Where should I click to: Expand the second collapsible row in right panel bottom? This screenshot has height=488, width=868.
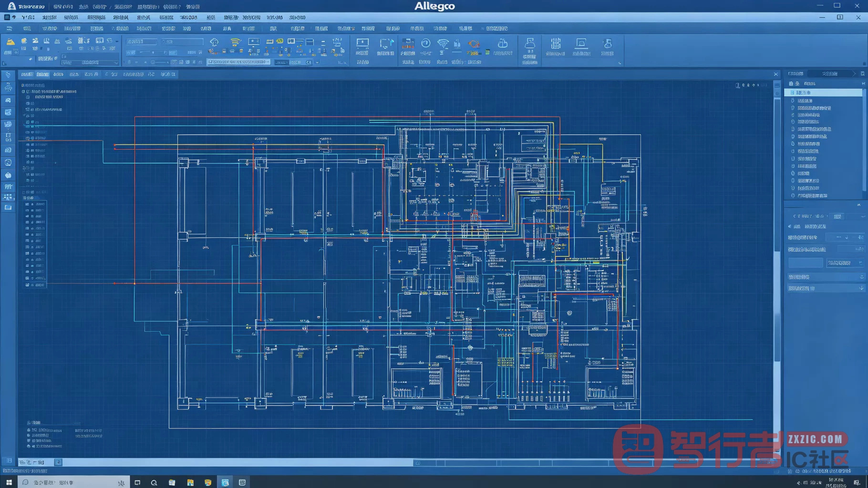[826, 288]
